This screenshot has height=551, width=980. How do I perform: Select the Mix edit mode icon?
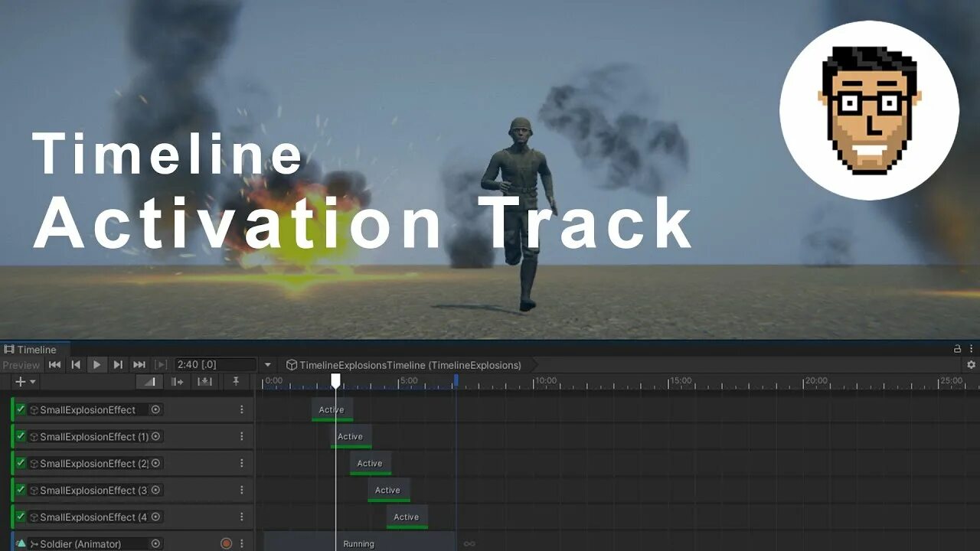[150, 381]
